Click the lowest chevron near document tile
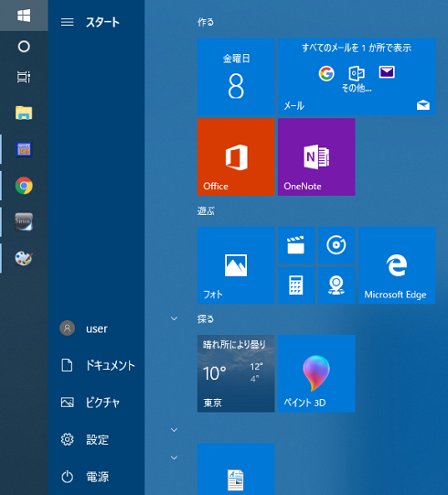 point(174,457)
